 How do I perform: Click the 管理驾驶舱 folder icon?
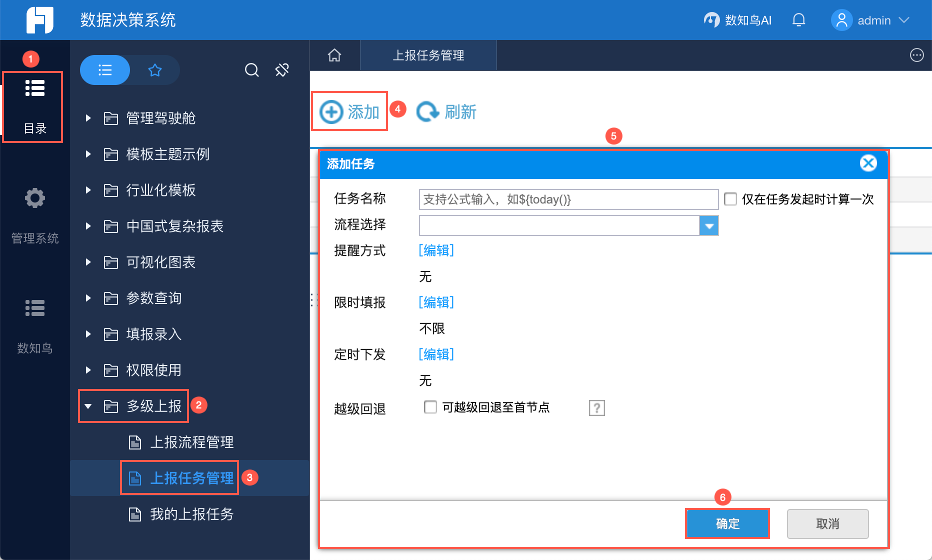110,118
